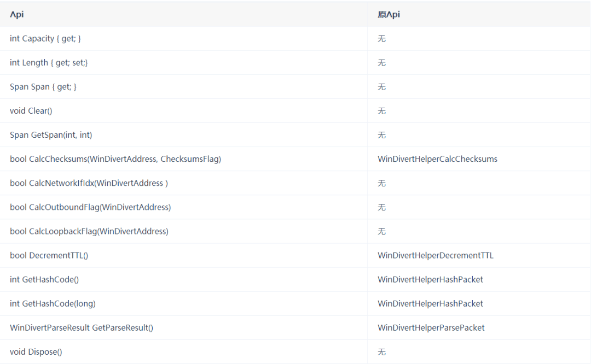
Task: Click "WinDivertHelperHashPacket" in the GetHashCode(long) row
Action: click(430, 303)
